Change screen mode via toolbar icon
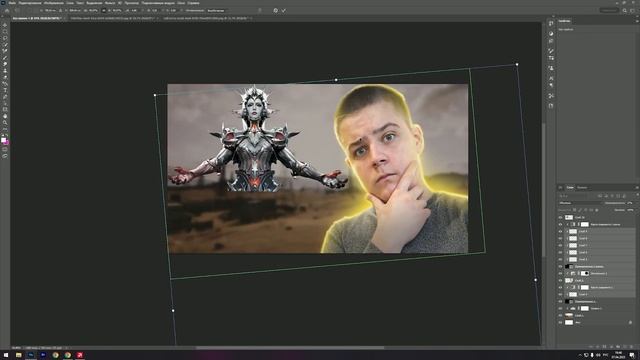The height and width of the screenshot is (360, 640). pos(5,156)
